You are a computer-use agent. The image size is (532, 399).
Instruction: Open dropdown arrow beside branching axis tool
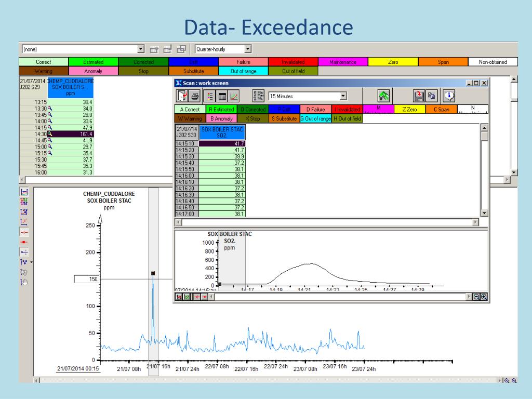coord(31,262)
